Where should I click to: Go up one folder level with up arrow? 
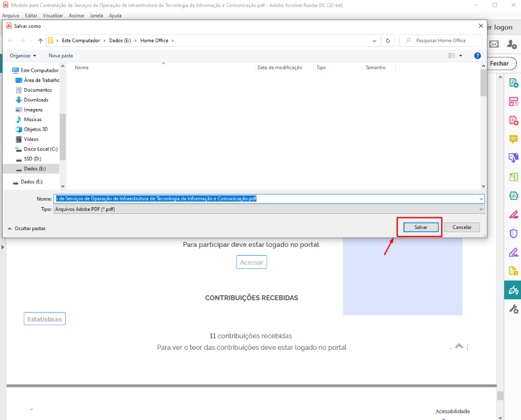point(40,41)
